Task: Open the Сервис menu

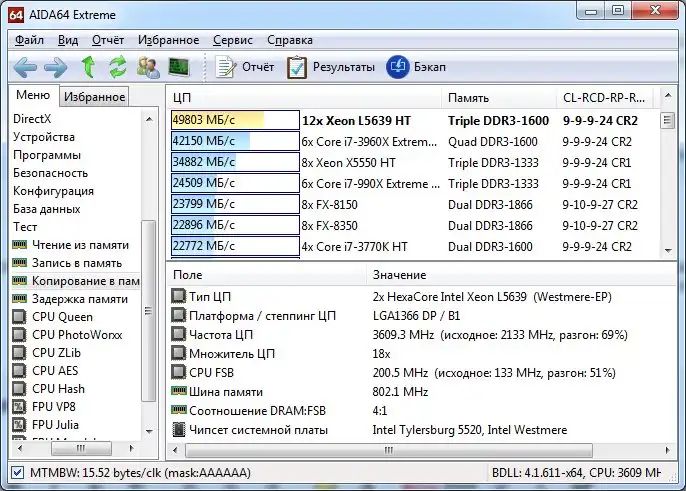Action: 233,40
